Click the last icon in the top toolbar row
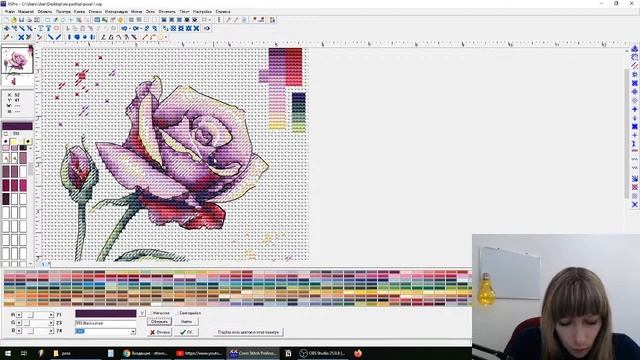This screenshot has height=360, width=640. 273,20
